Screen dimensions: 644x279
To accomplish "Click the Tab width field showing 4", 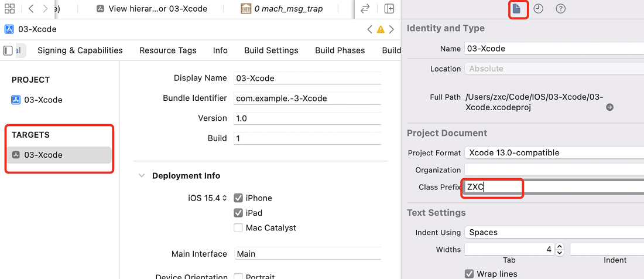I will click(509, 249).
